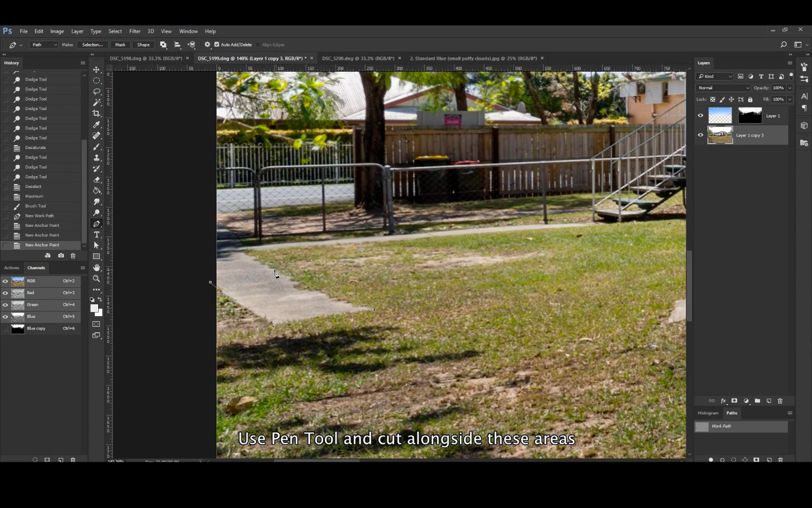This screenshot has height=508, width=812.
Task: Select the Work Path entry
Action: coord(741,427)
